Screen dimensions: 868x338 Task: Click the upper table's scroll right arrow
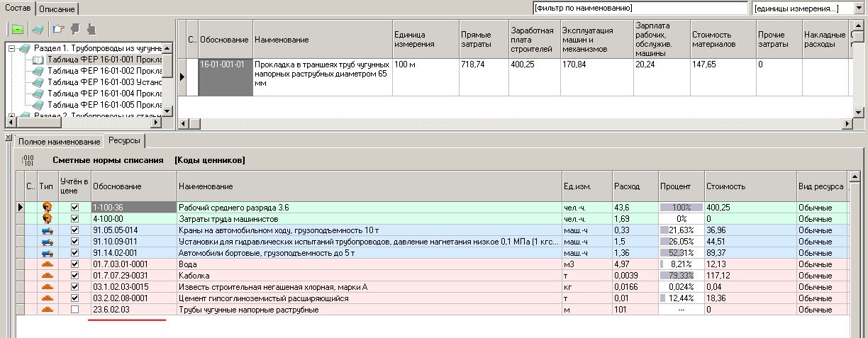(847, 124)
